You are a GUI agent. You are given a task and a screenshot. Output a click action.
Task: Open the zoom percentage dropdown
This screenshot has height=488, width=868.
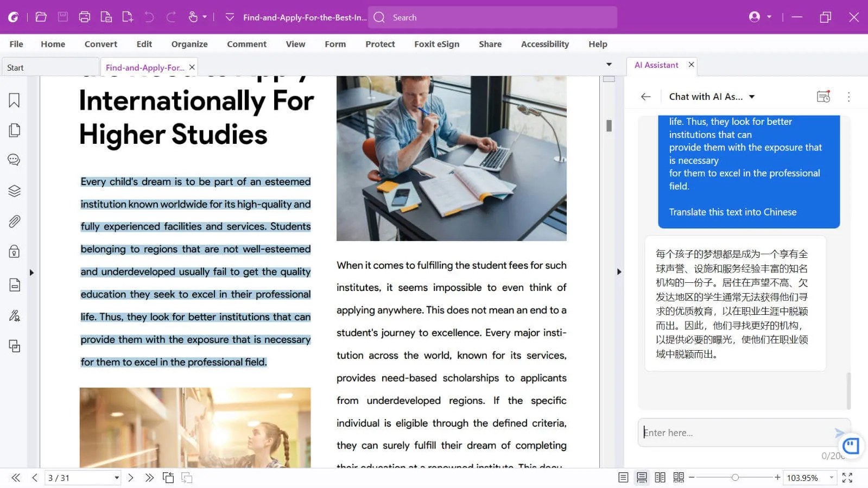pos(831,478)
